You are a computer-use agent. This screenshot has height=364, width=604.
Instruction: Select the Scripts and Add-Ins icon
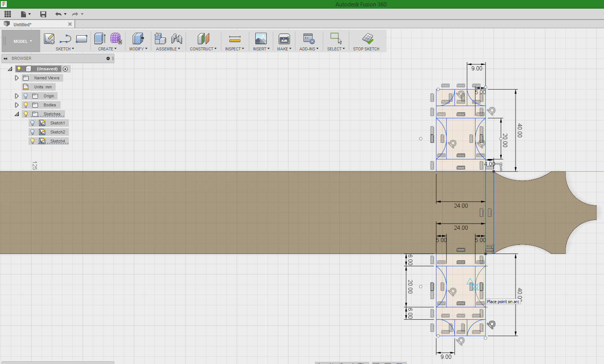coord(309,38)
